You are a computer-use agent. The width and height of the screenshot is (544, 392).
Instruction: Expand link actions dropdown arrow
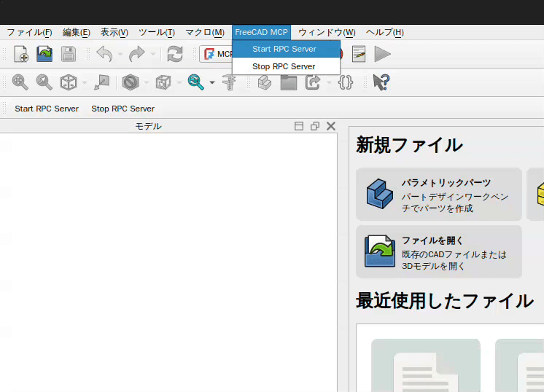pyautogui.click(x=329, y=82)
